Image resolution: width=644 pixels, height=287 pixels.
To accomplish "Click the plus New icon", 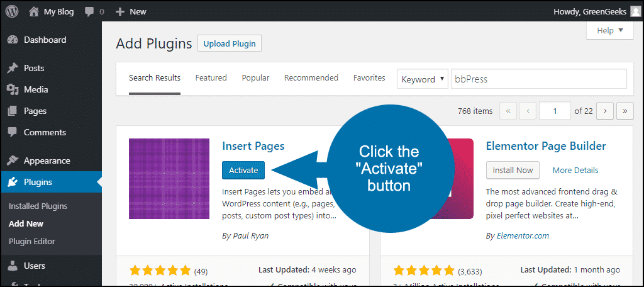I will [x=120, y=12].
